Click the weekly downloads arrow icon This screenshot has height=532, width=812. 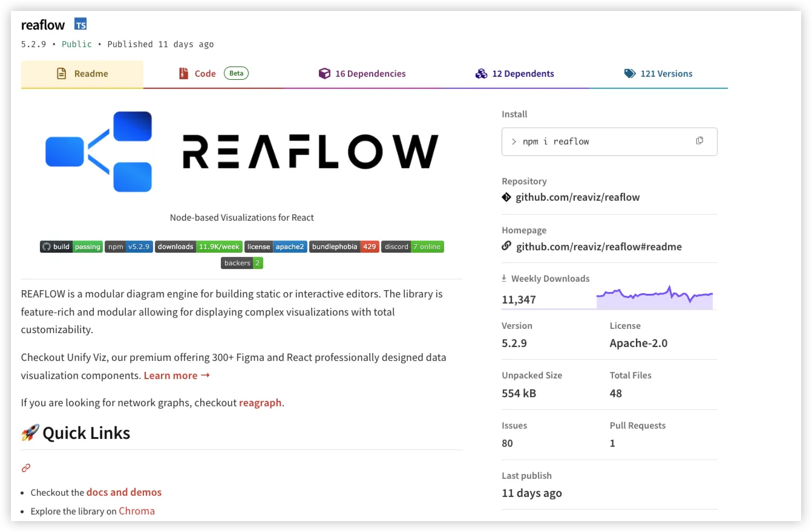(x=504, y=278)
